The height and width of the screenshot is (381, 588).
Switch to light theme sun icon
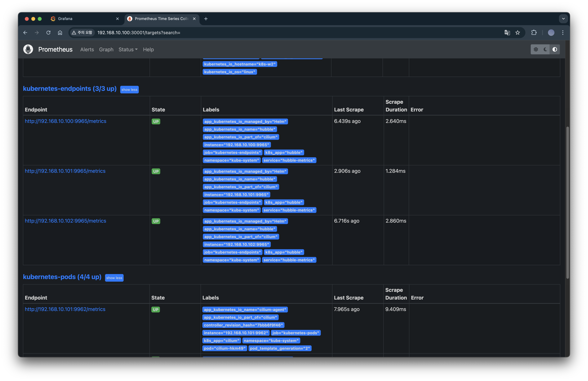pos(536,49)
